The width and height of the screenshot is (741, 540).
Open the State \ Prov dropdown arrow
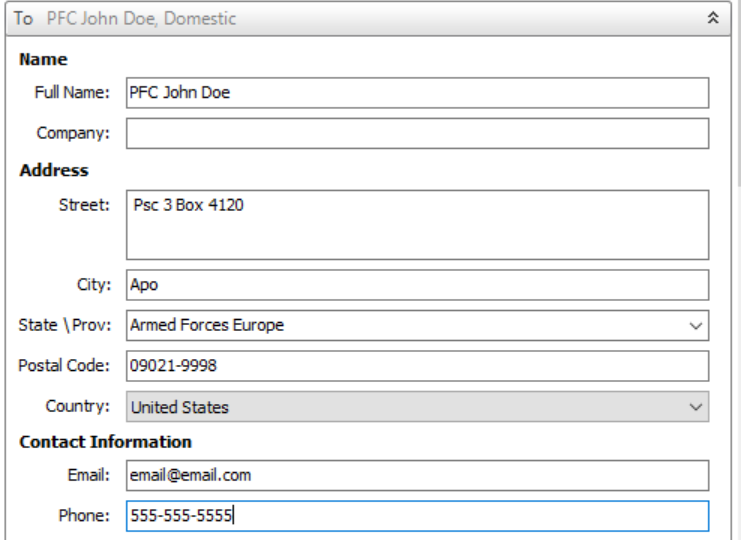pos(695,325)
